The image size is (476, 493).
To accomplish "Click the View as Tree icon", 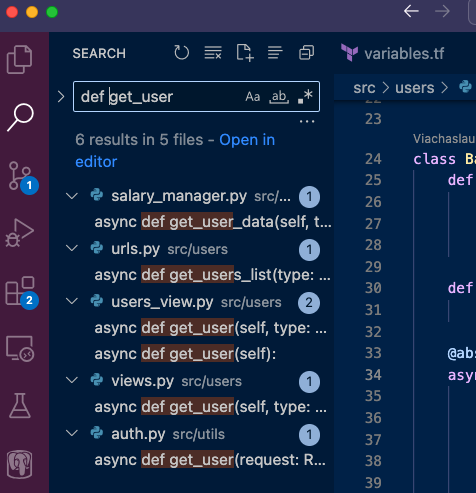I will click(x=275, y=53).
